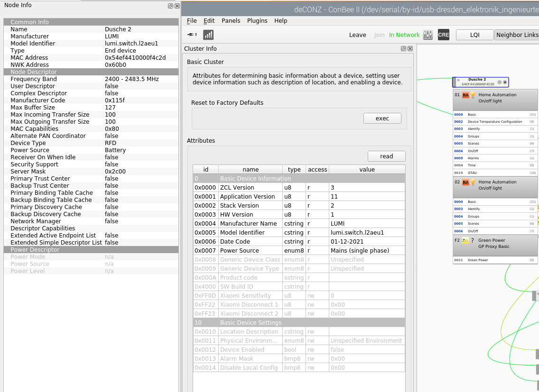Click Leave to leave the network
Viewport: 539px width, 392px height.
357,35
